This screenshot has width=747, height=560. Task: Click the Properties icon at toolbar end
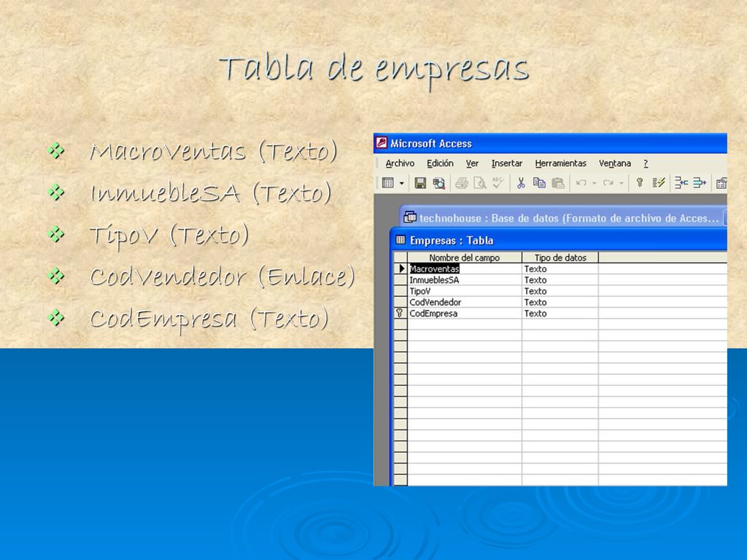tap(721, 183)
